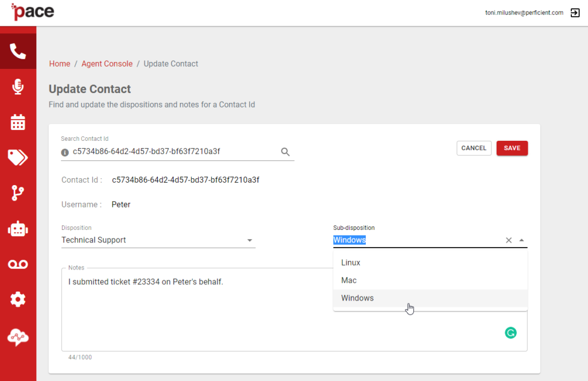Image resolution: width=588 pixels, height=381 pixels.
Task: Click the logout icon beside the email
Action: 575,13
